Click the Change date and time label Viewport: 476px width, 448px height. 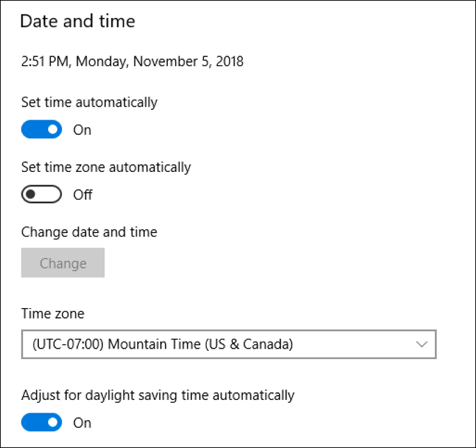point(89,232)
